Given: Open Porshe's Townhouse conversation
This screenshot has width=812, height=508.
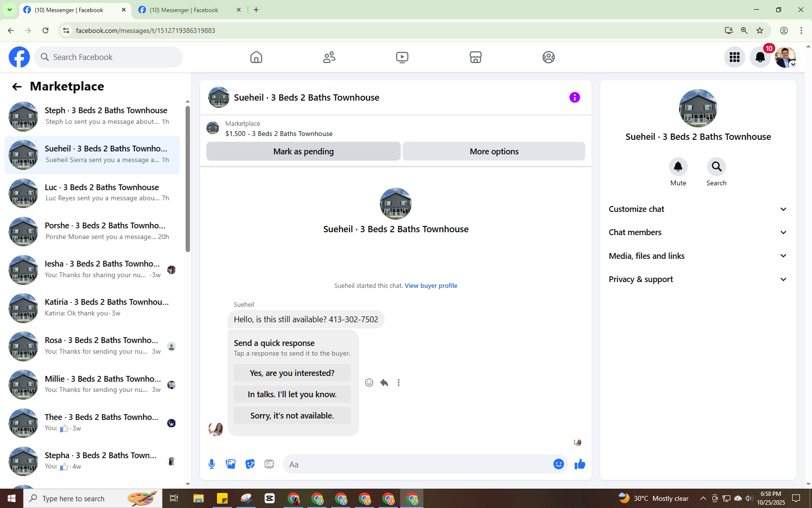Looking at the screenshot, I should click(92, 231).
